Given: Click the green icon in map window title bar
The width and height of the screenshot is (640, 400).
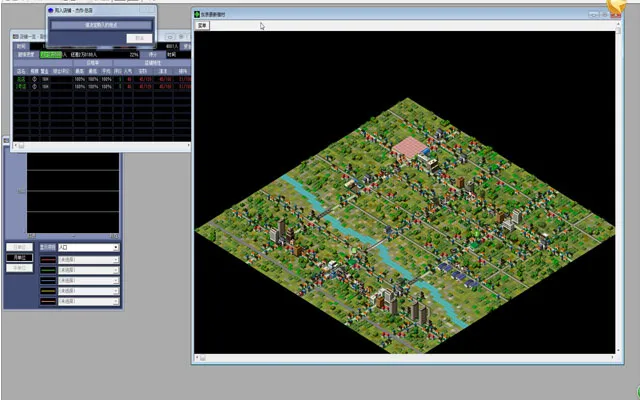Looking at the screenshot, I should point(197,14).
